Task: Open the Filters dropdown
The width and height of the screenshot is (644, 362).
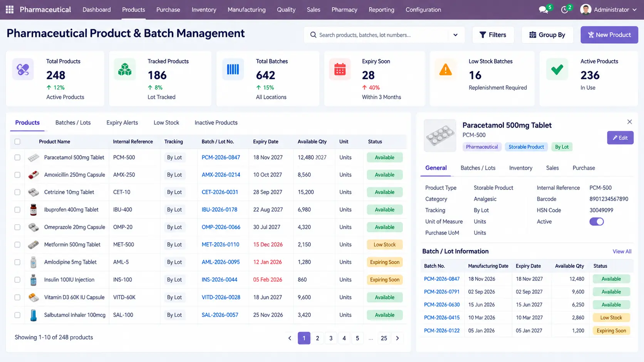Action: tap(493, 35)
